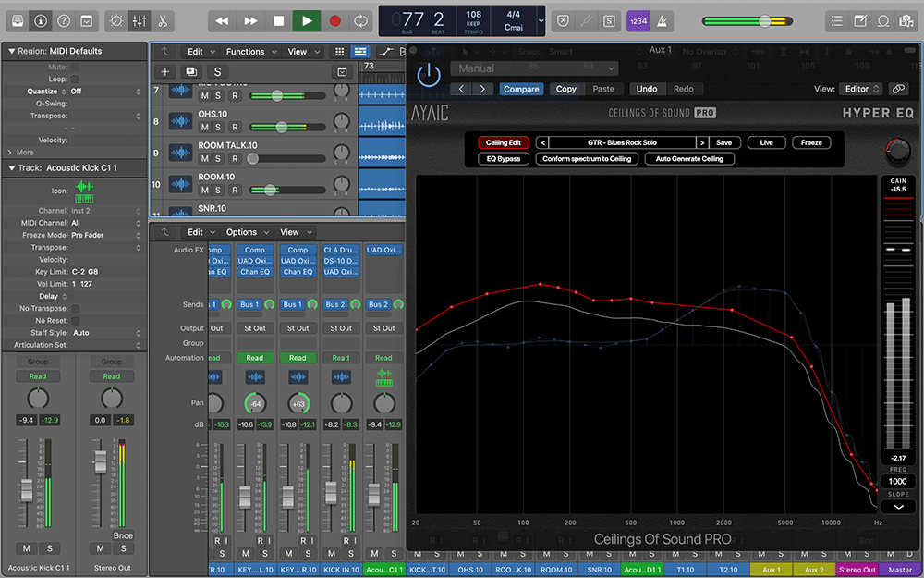The height and width of the screenshot is (578, 924).
Task: Open the SLOPE dropdown chevron
Action: 898,507
